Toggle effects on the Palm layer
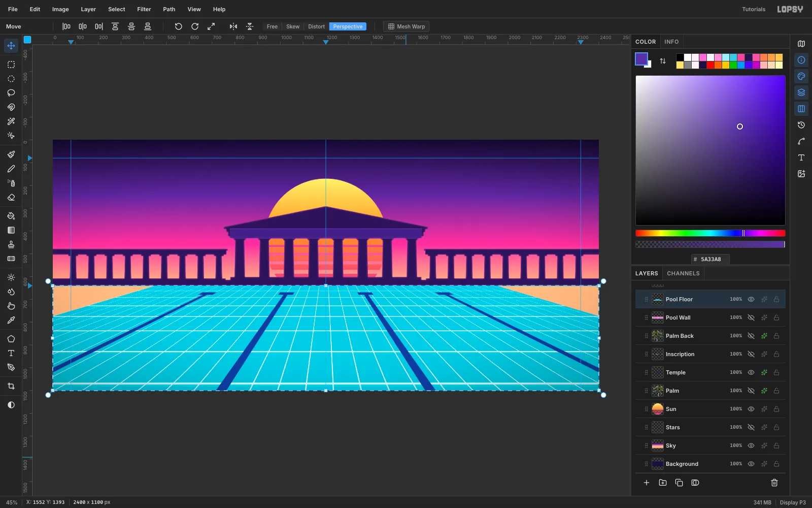This screenshot has width=812, height=508. click(764, 391)
